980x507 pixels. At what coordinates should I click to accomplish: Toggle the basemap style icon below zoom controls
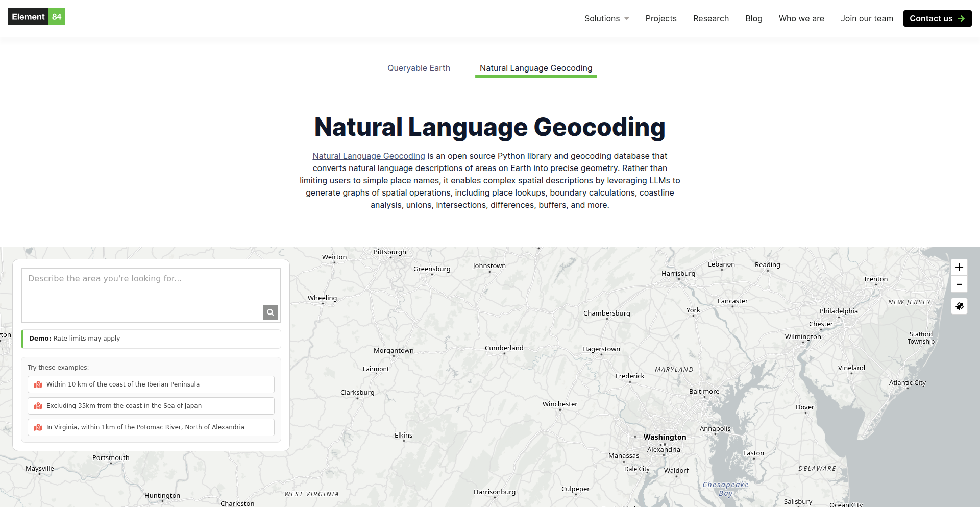point(960,306)
